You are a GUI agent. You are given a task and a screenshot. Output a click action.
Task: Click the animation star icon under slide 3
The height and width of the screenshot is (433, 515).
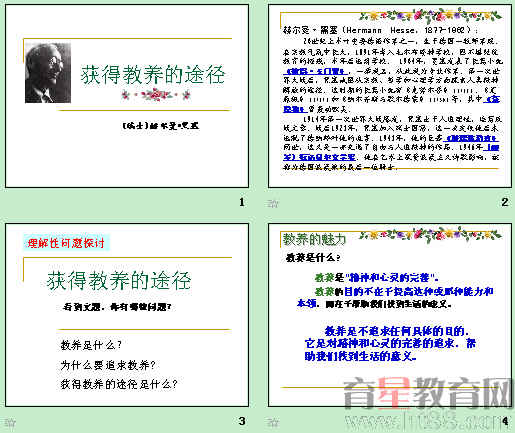pos(10,423)
